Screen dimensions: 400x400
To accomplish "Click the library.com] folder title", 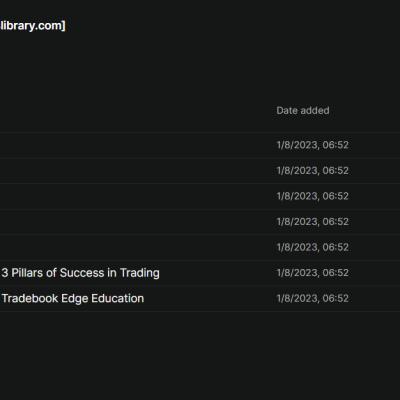I will coord(33,26).
